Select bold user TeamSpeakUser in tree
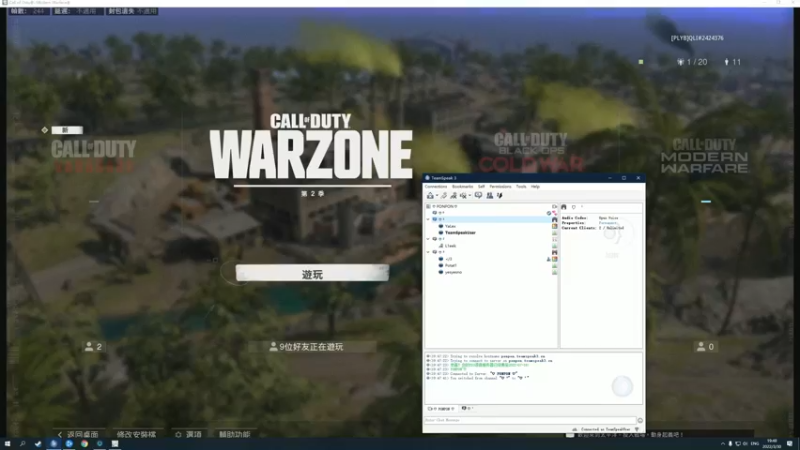Image resolution: width=800 pixels, height=450 pixels. pos(460,233)
